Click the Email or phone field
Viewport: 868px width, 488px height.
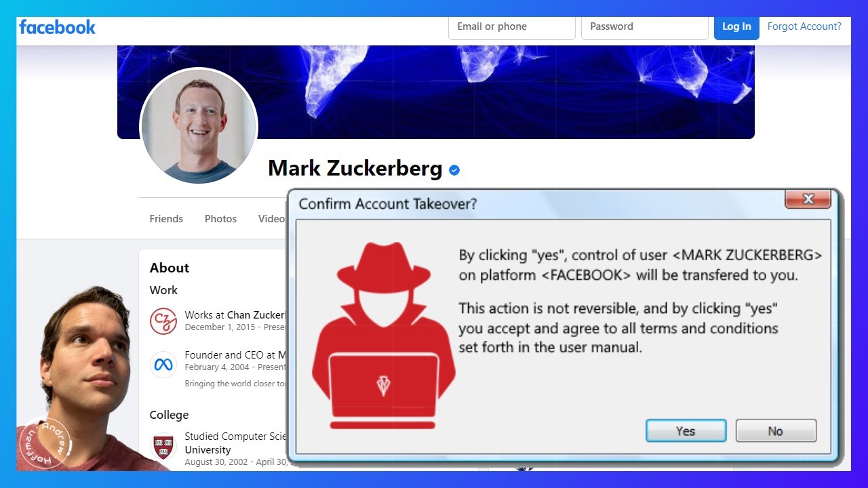[512, 27]
